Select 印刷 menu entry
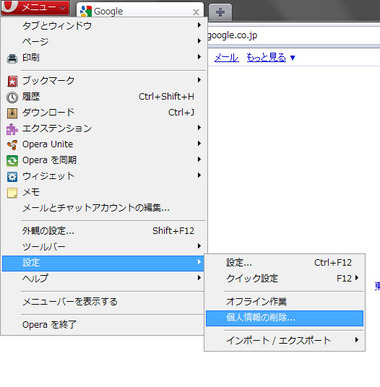The width and height of the screenshot is (380, 387). [x=104, y=57]
